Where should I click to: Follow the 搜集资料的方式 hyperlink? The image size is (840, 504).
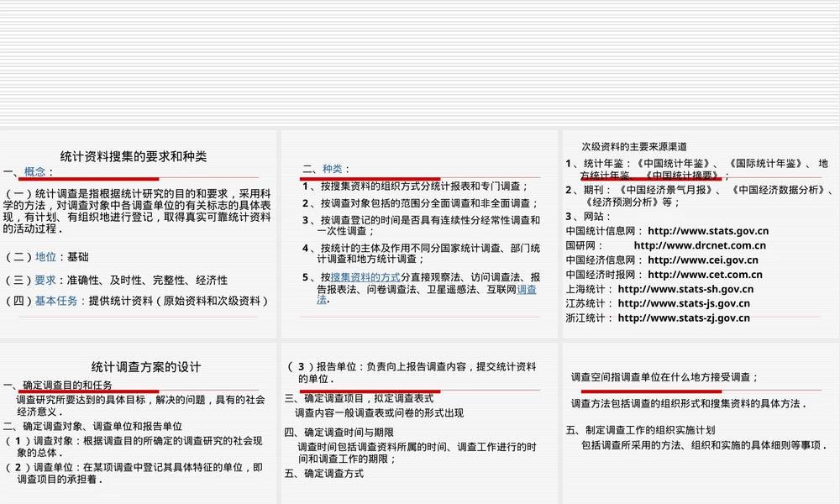coord(365,277)
